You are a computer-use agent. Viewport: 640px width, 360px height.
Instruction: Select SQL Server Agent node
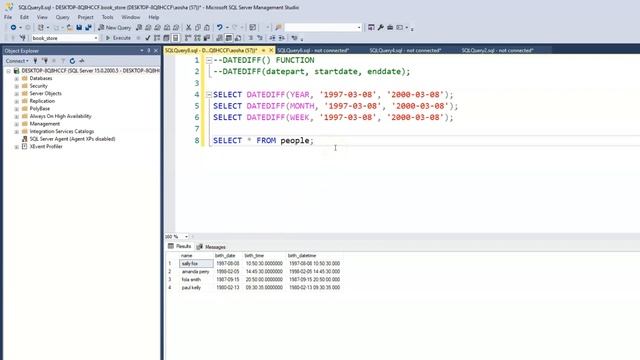[x=72, y=139]
